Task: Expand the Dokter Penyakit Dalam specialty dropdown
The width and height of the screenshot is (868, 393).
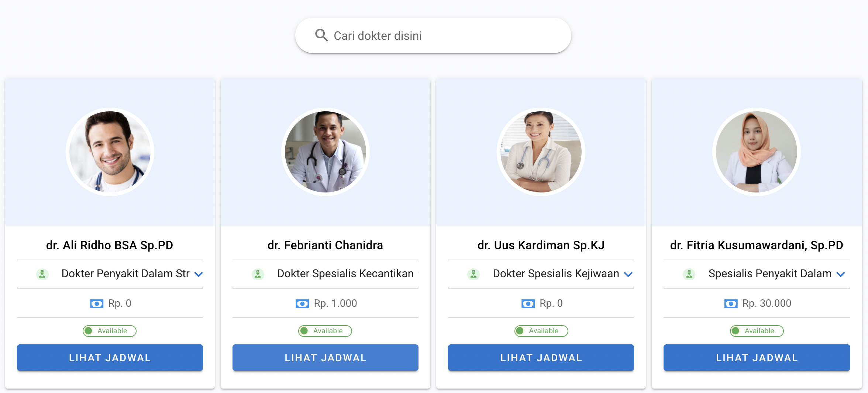Action: click(x=199, y=274)
